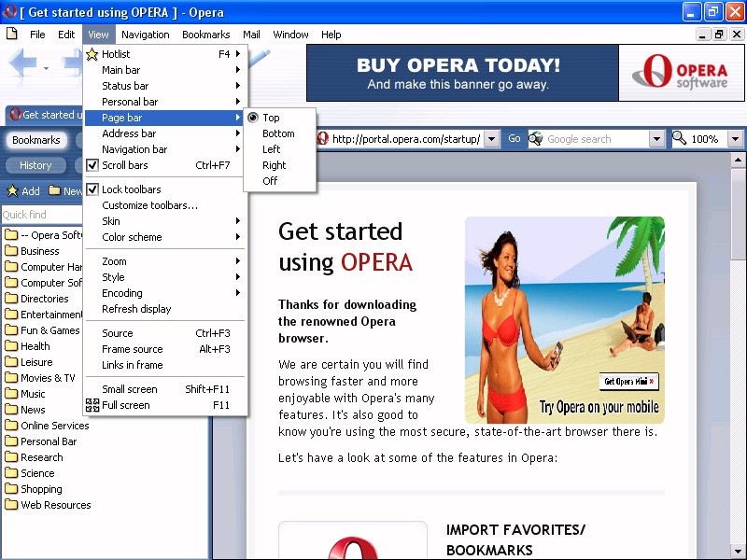Click the address bar URL field
Screen dimensions: 747x560
click(406, 138)
